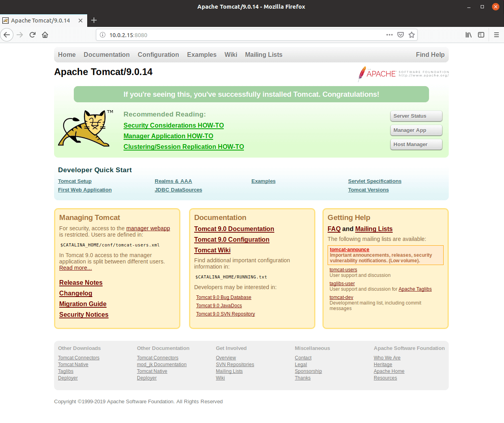Click the Home icon in toolbar
This screenshot has width=504, height=423.
[x=45, y=35]
